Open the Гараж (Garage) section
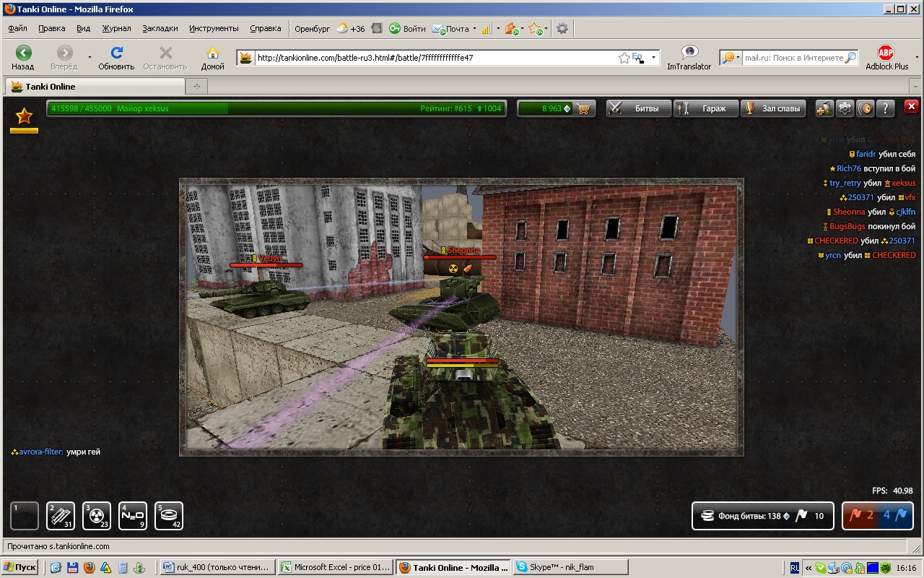The height and width of the screenshot is (578, 924). pyautogui.click(x=706, y=108)
